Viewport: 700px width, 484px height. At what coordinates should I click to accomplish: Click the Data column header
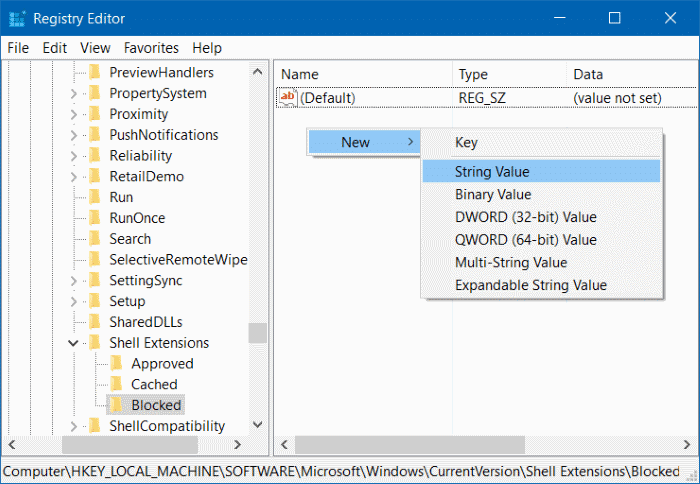632,74
